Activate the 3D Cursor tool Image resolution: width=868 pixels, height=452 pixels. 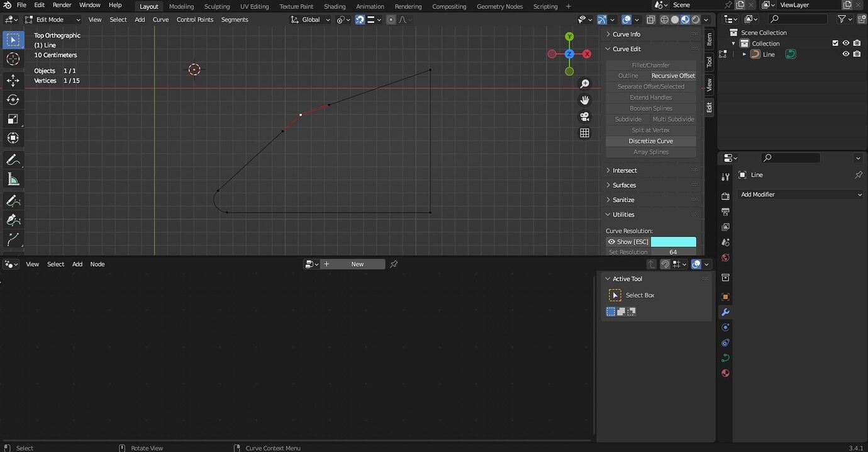point(13,59)
